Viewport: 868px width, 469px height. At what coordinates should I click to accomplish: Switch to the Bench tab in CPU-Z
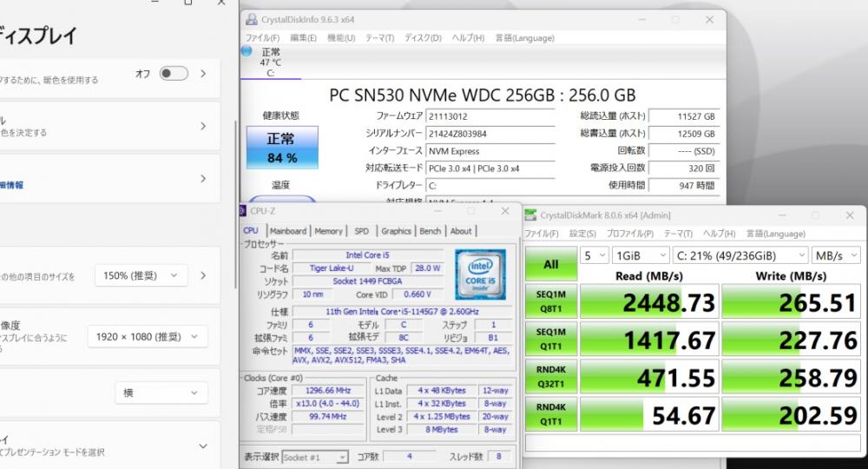click(x=431, y=231)
